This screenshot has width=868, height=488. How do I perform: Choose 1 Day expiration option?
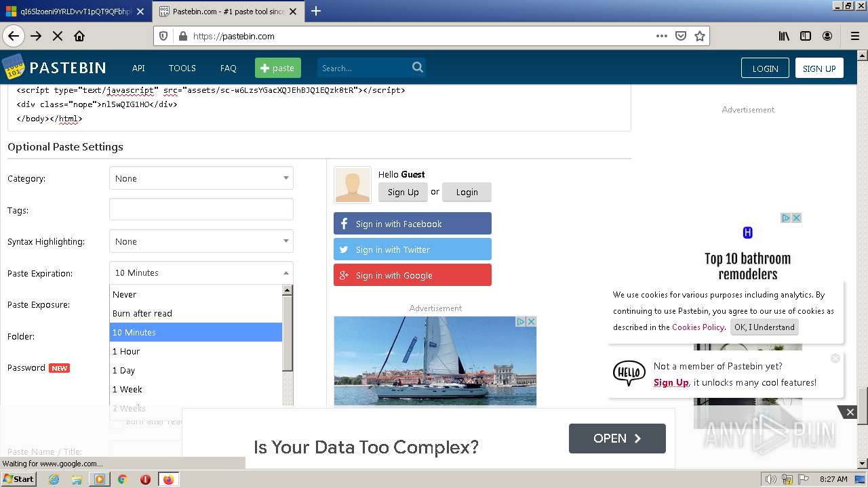coord(196,370)
